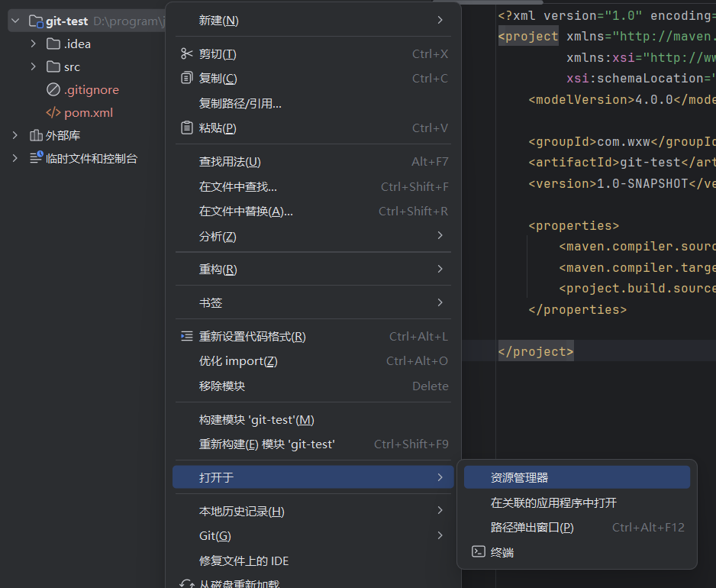Open the 书签 submenu arrow
This screenshot has width=716, height=588.
[x=440, y=302]
